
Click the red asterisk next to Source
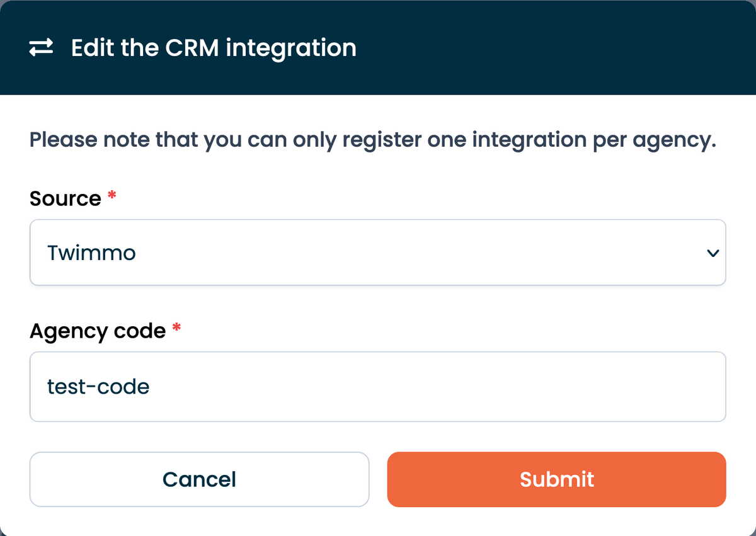click(110, 195)
